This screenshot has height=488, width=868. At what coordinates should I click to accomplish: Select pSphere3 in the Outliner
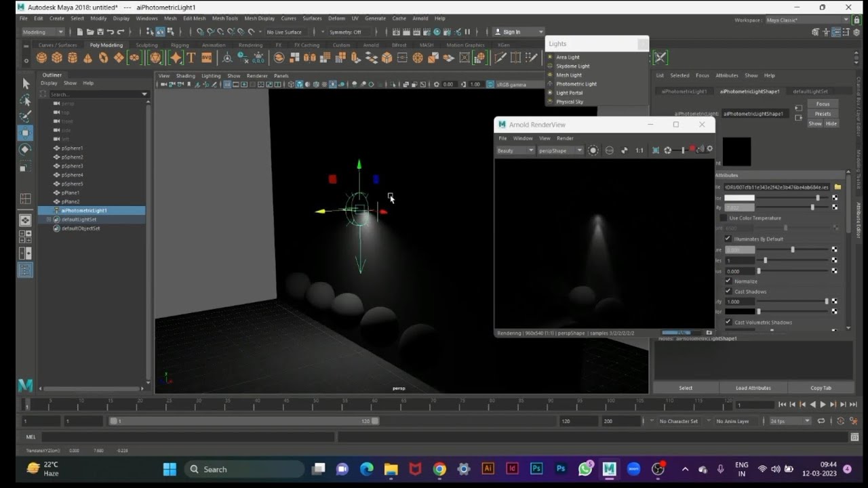tap(72, 166)
